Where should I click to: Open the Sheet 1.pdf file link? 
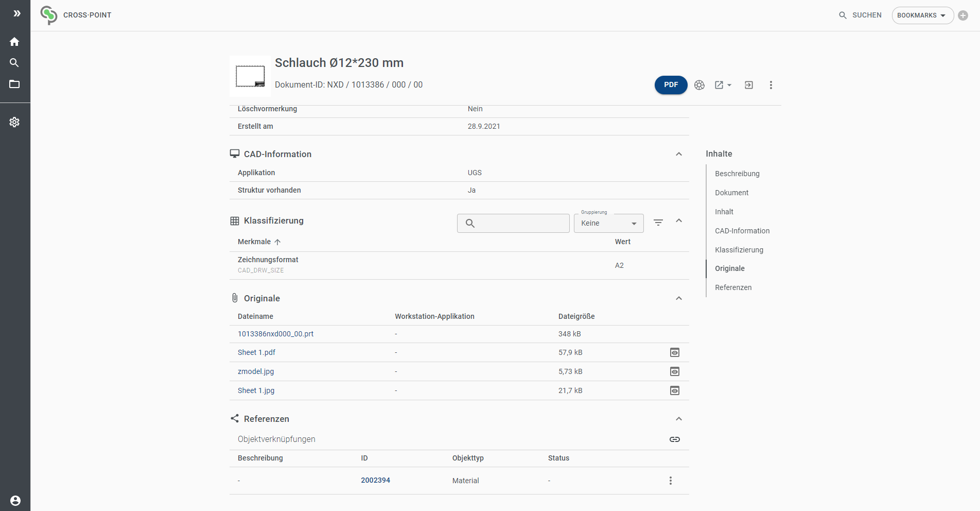click(x=256, y=352)
